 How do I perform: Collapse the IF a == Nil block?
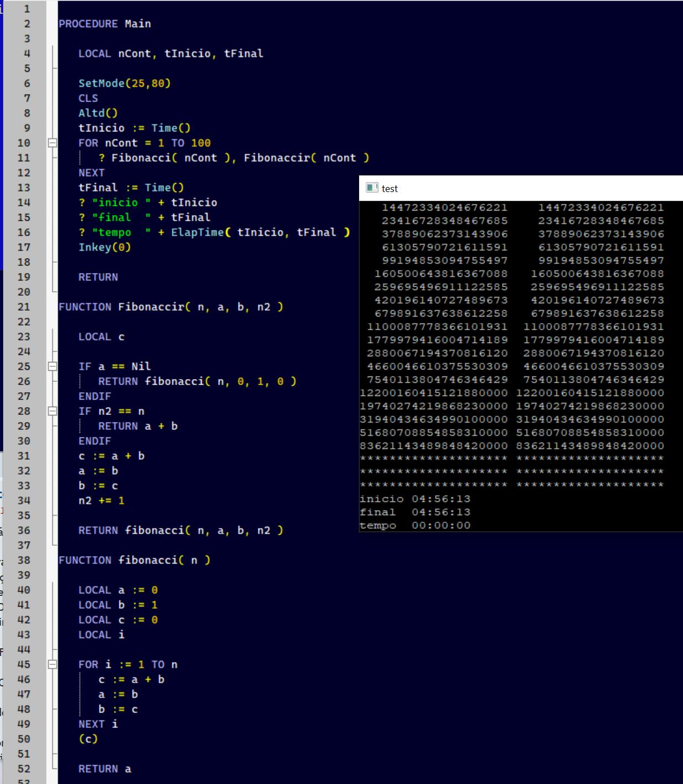point(52,366)
